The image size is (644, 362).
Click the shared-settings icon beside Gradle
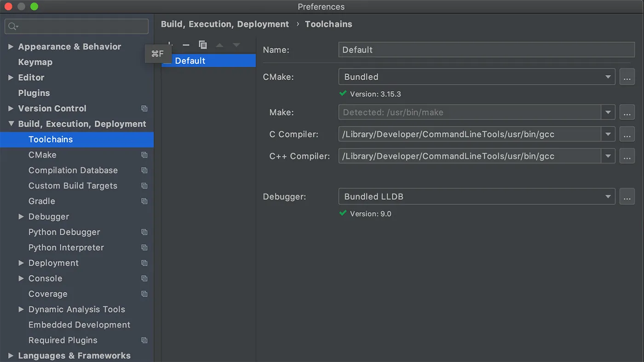tap(144, 201)
